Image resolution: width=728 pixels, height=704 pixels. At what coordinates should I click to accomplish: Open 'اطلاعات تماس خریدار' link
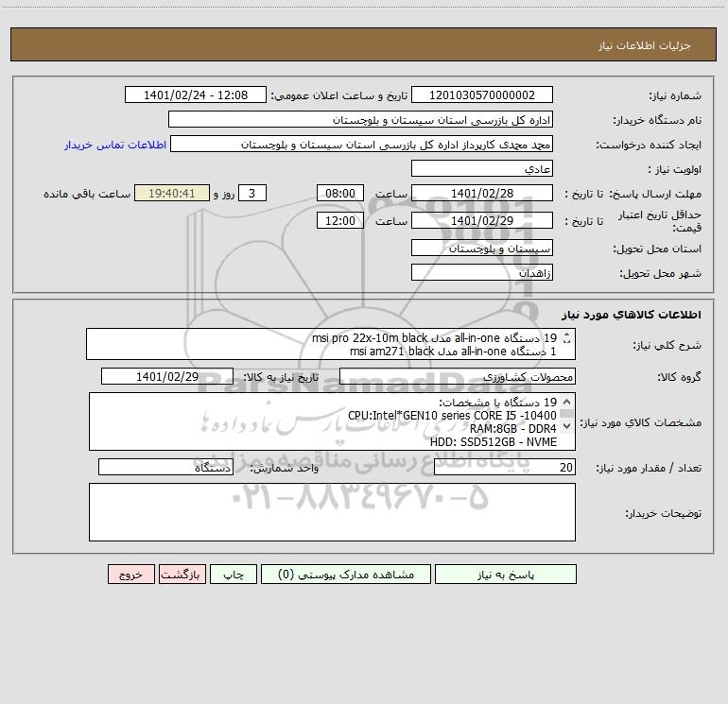pyautogui.click(x=115, y=145)
